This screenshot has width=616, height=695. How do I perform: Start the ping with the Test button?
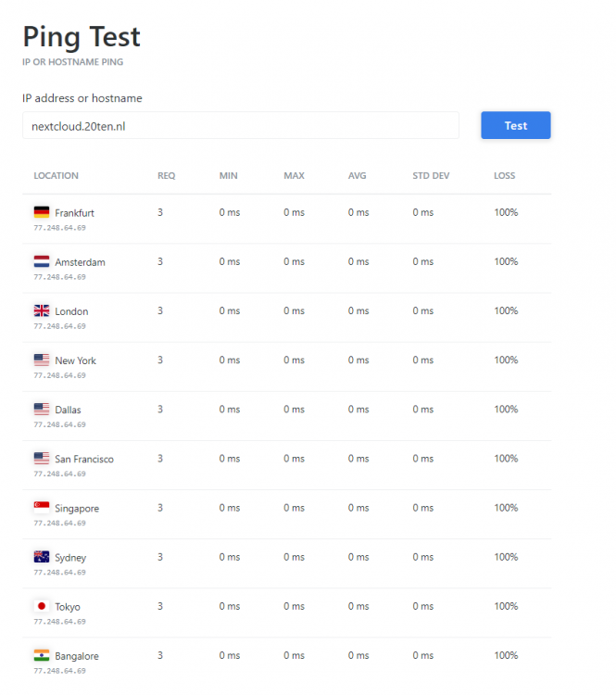pyautogui.click(x=516, y=125)
